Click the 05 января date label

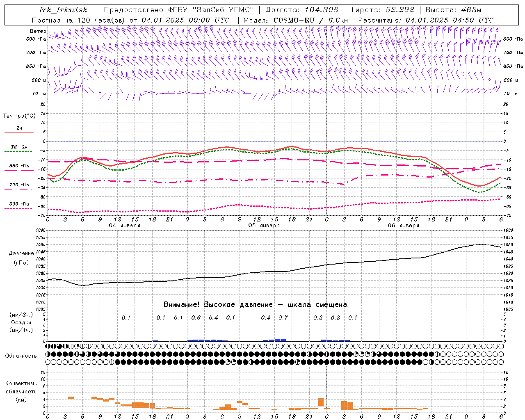pos(264,226)
